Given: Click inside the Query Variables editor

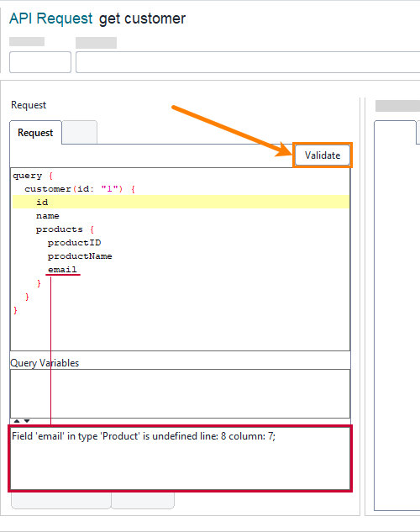Looking at the screenshot, I should [x=181, y=393].
